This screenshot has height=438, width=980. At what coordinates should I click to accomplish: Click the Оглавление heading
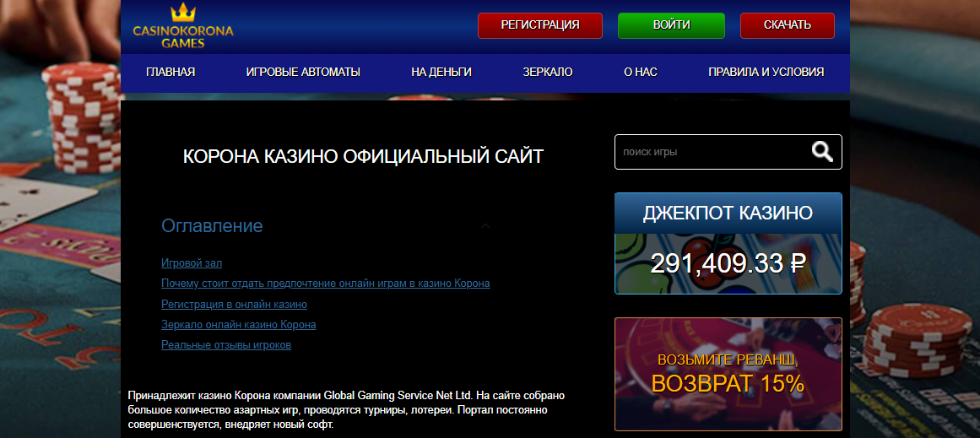(x=212, y=225)
